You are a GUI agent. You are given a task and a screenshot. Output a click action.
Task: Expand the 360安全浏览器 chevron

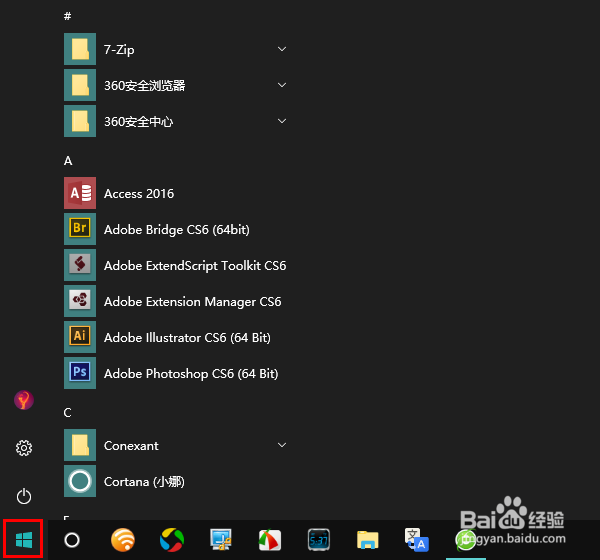point(282,85)
